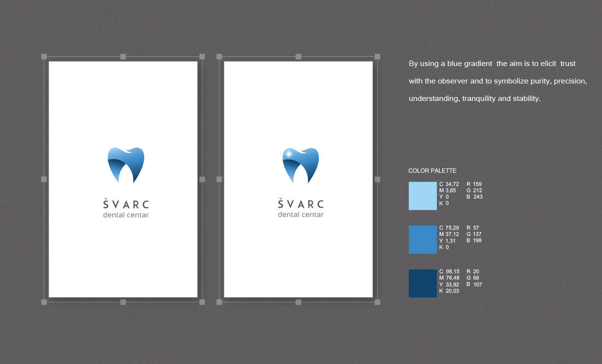Screen dimensions: 602x364
Task: Select the ŠVARC text on the left card
Action: tap(126, 204)
